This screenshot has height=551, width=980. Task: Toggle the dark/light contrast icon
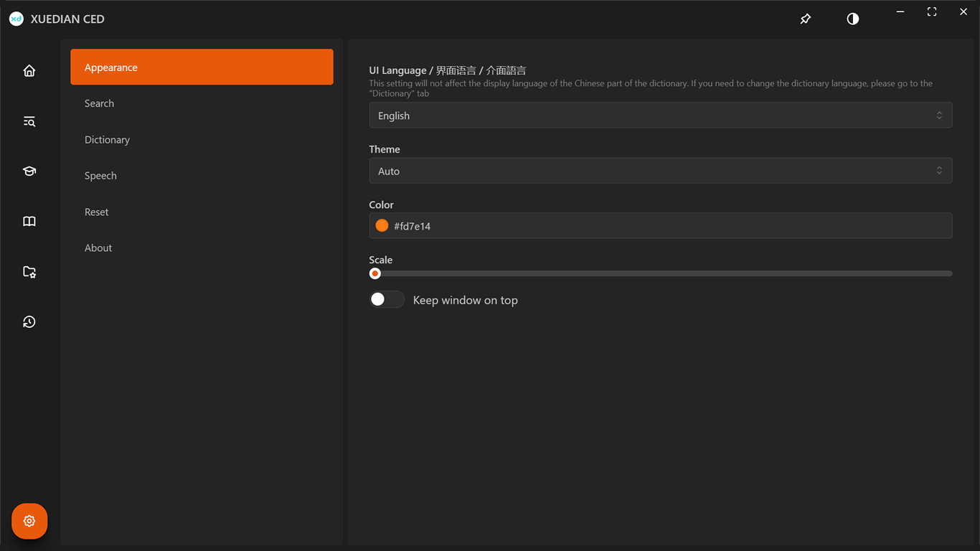tap(853, 19)
